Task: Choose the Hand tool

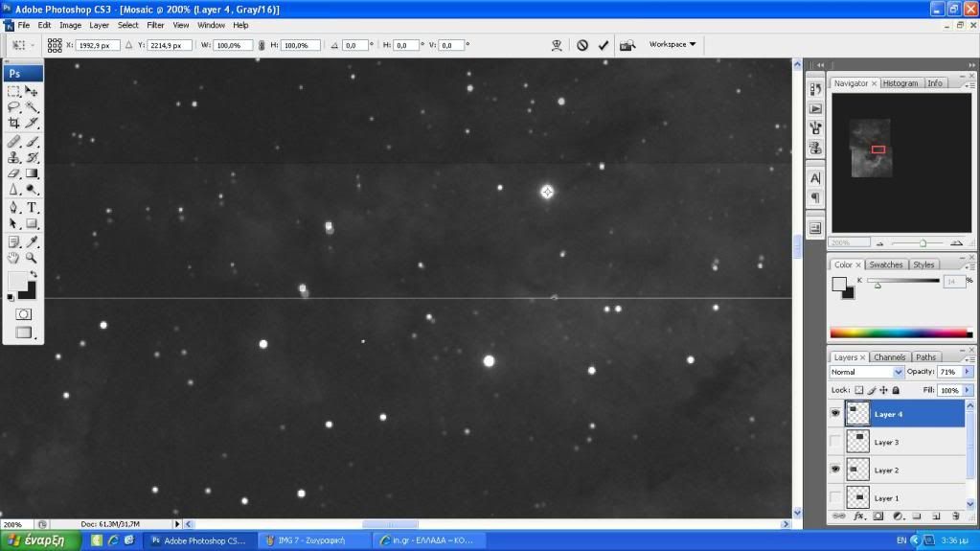Action: pyautogui.click(x=13, y=258)
